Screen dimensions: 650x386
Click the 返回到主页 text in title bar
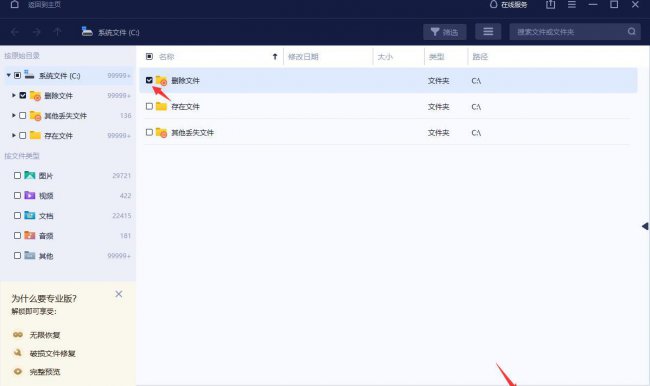[x=44, y=5]
